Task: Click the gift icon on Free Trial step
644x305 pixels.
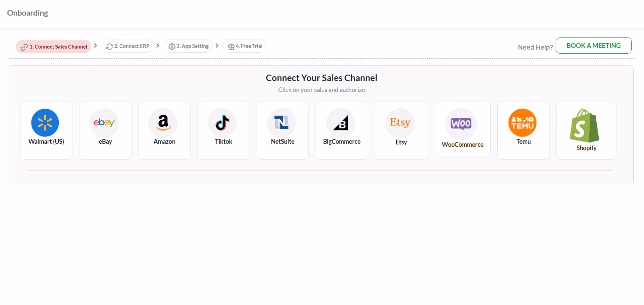Action: click(x=231, y=46)
